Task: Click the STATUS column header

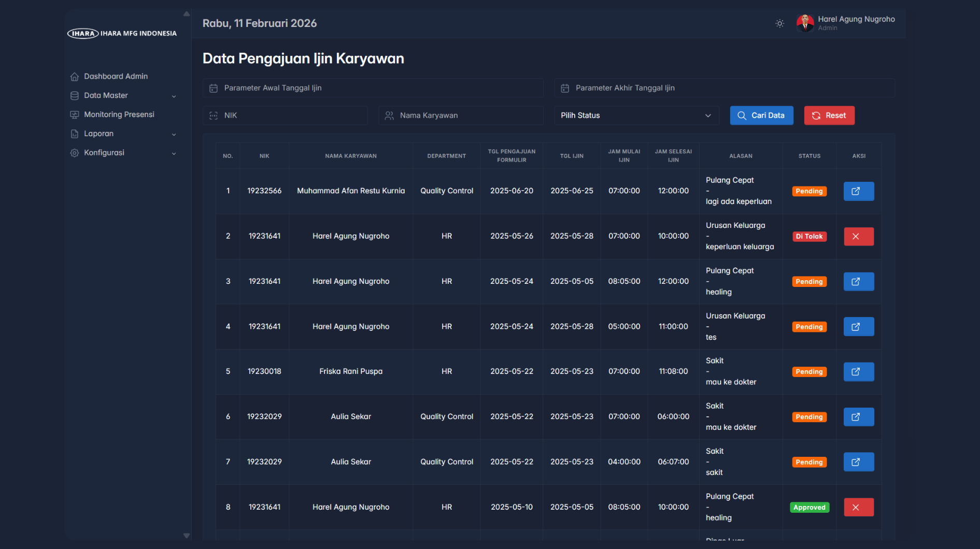Action: [x=809, y=156]
